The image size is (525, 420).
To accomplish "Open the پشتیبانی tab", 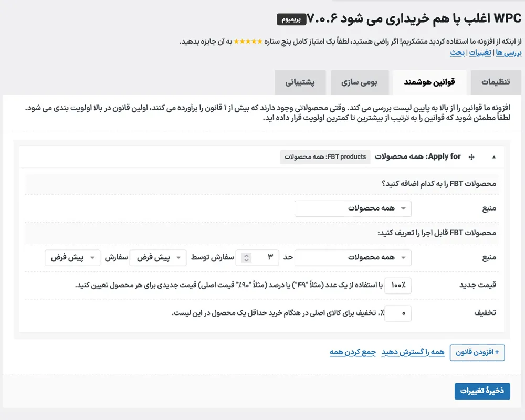I will 300,82.
